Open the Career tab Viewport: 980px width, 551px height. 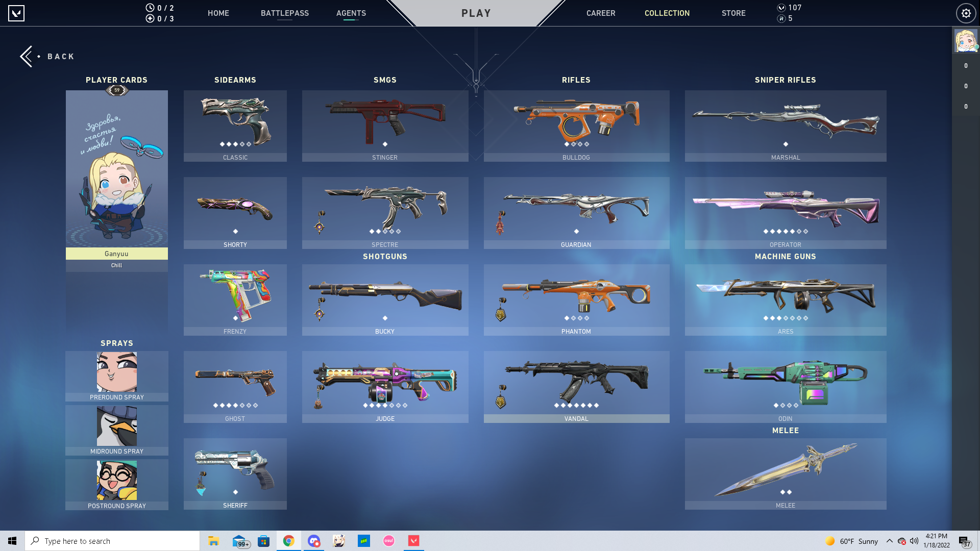[x=601, y=13]
